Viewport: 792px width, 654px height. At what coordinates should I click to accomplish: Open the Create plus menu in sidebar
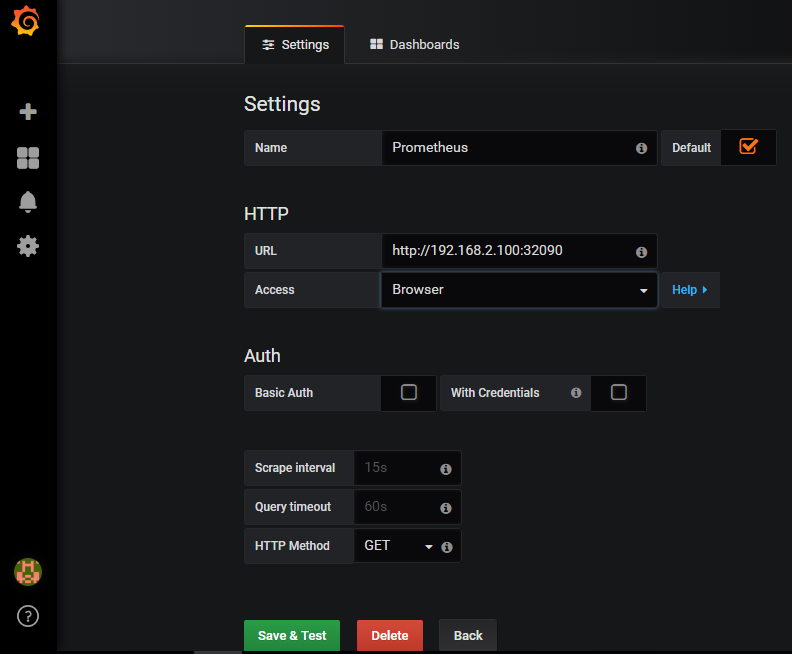coord(28,112)
